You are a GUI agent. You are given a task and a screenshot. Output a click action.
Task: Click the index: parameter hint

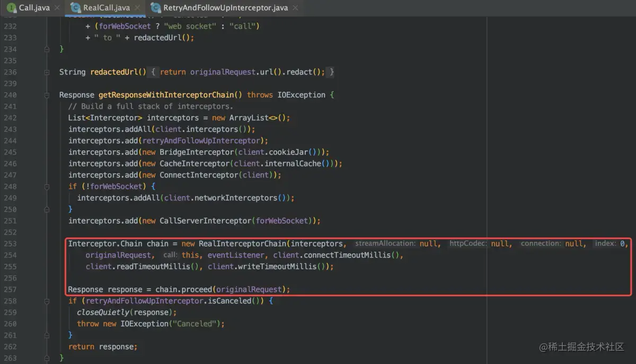[x=605, y=244]
